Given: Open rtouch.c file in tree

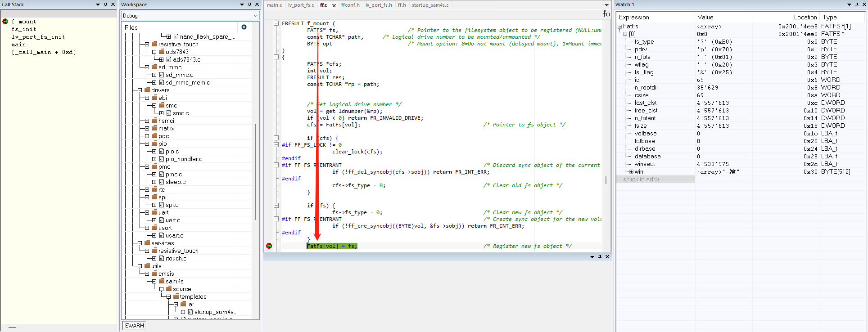Looking at the screenshot, I should tap(176, 259).
